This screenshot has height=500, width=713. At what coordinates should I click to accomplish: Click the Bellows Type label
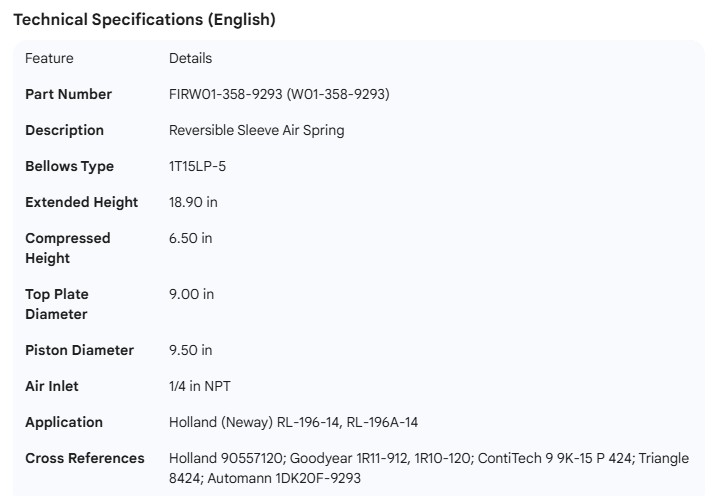point(69,166)
